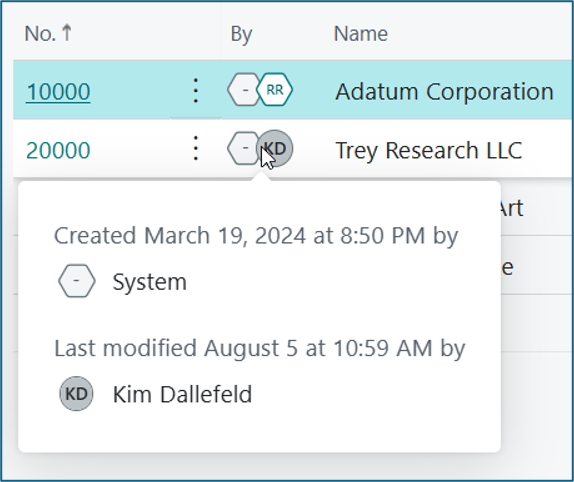The width and height of the screenshot is (574, 482).
Task: Open customer number 10000 link
Action: [x=58, y=91]
